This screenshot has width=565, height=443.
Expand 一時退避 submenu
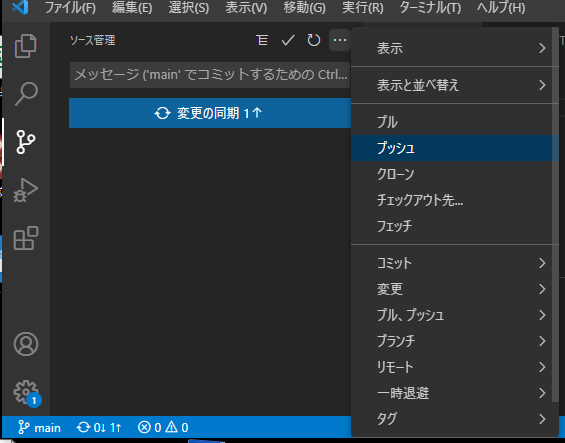pos(452,393)
